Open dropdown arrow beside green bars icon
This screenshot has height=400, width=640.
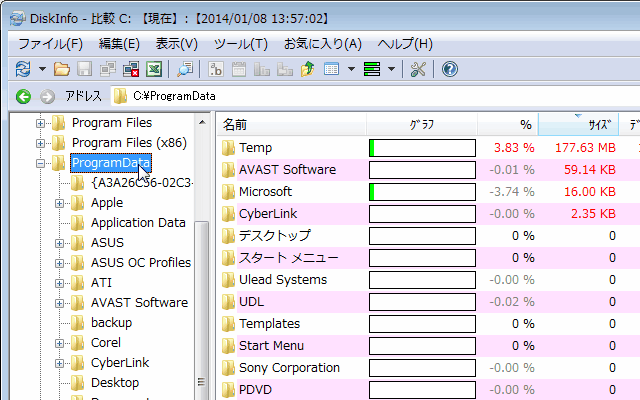[392, 69]
